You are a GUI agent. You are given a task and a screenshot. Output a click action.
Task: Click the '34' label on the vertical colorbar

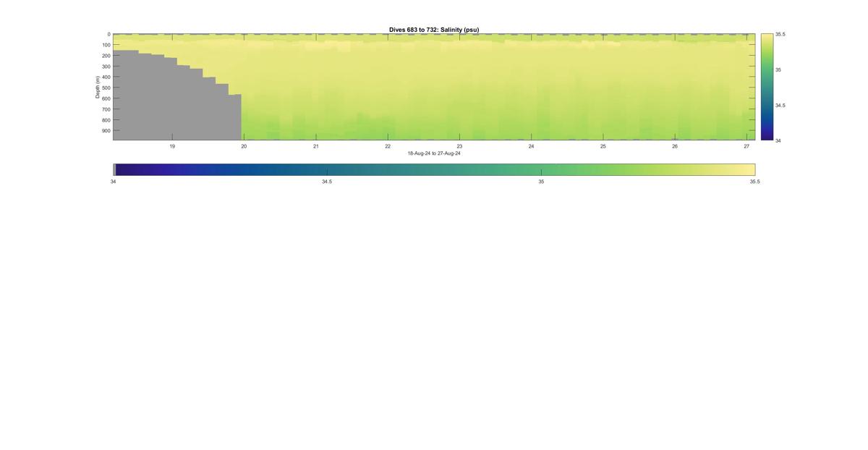click(x=778, y=140)
